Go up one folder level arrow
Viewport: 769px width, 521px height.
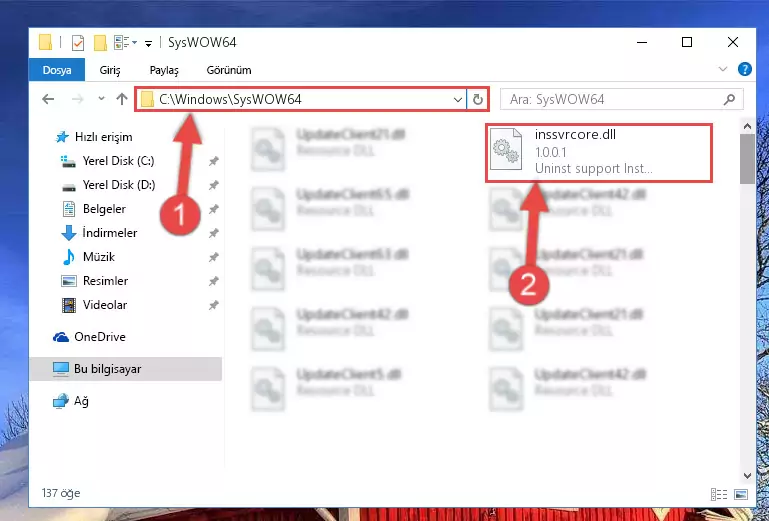122,99
